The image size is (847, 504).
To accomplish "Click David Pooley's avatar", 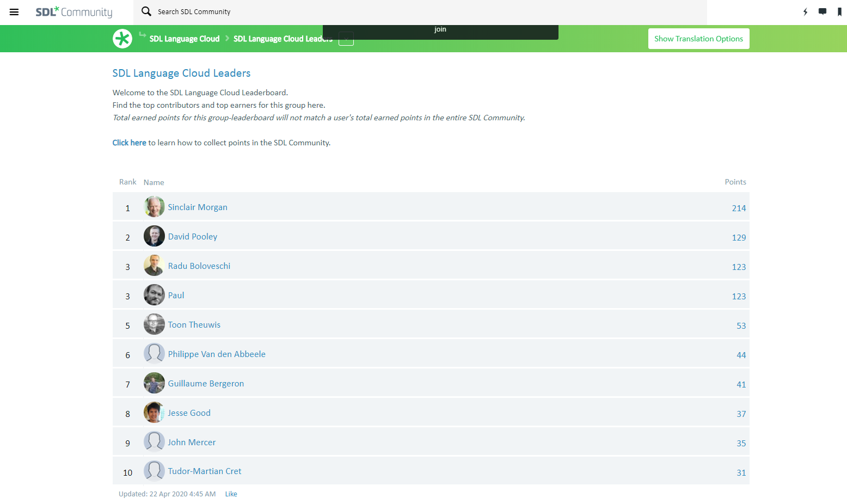I will coord(154,236).
